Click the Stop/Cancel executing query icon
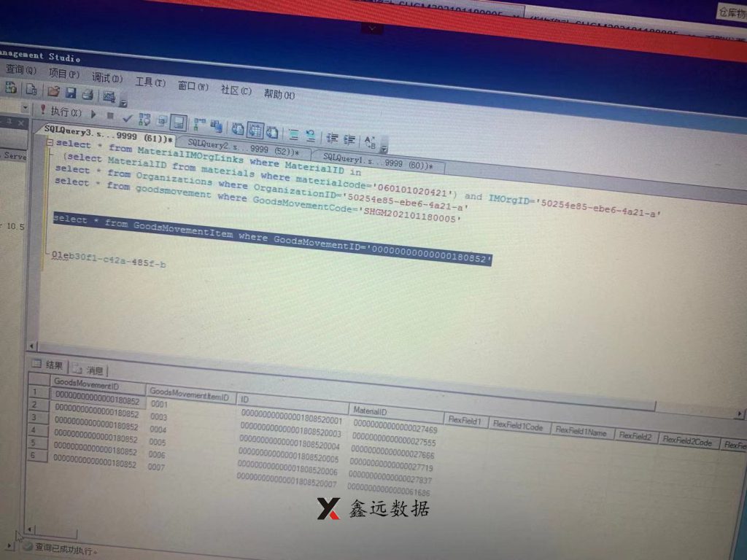747x560 pixels. pos(110,116)
